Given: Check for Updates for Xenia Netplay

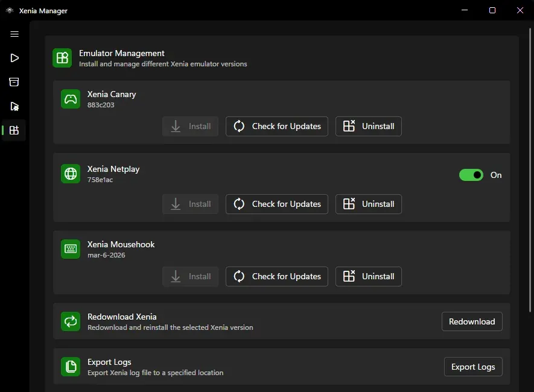Looking at the screenshot, I should click(x=277, y=204).
